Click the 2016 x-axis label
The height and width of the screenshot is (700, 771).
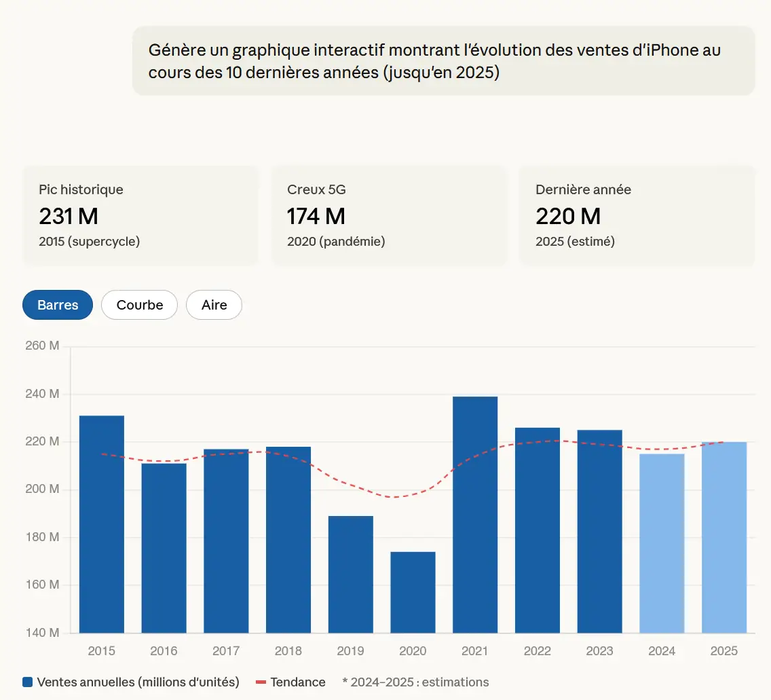(164, 651)
